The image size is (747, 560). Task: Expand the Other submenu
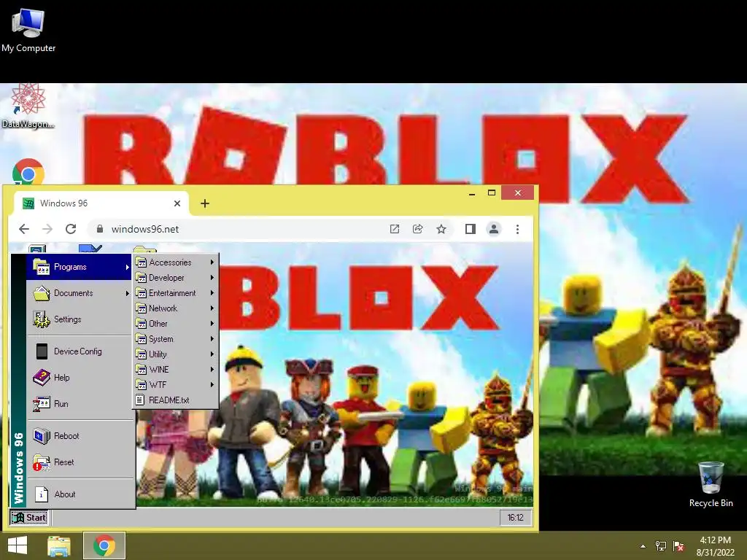point(175,323)
